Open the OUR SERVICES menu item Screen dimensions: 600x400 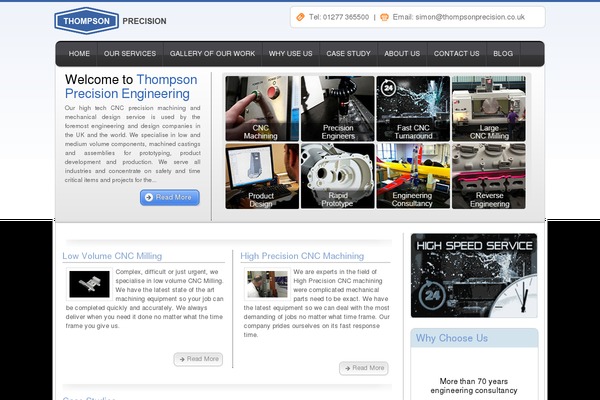pyautogui.click(x=130, y=54)
